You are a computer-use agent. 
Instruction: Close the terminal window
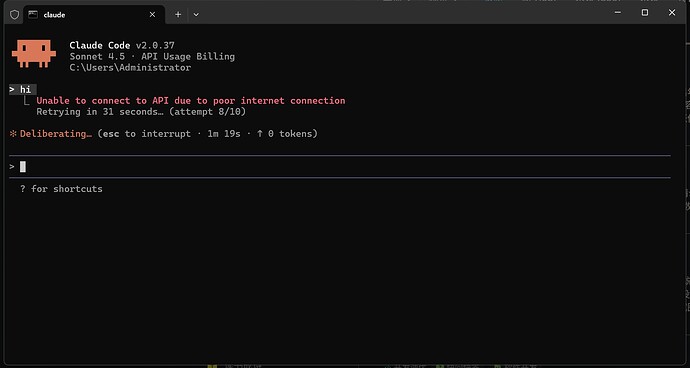pos(672,13)
